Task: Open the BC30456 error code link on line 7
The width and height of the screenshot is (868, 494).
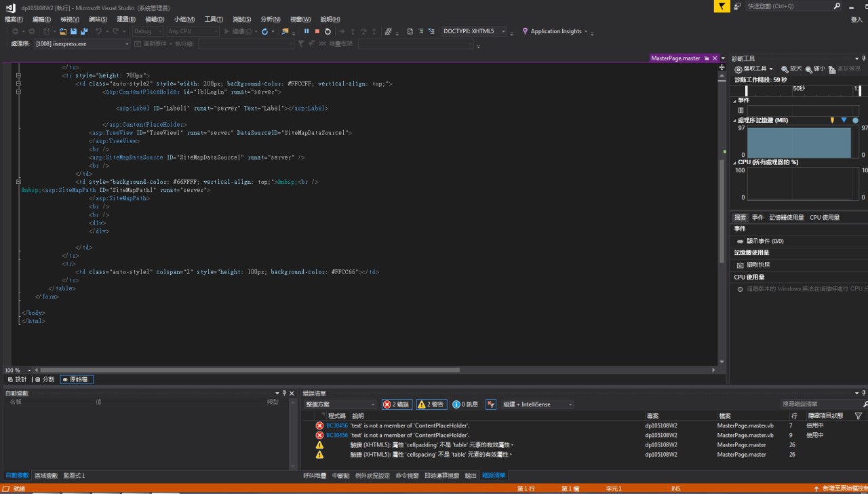Action: (336, 425)
